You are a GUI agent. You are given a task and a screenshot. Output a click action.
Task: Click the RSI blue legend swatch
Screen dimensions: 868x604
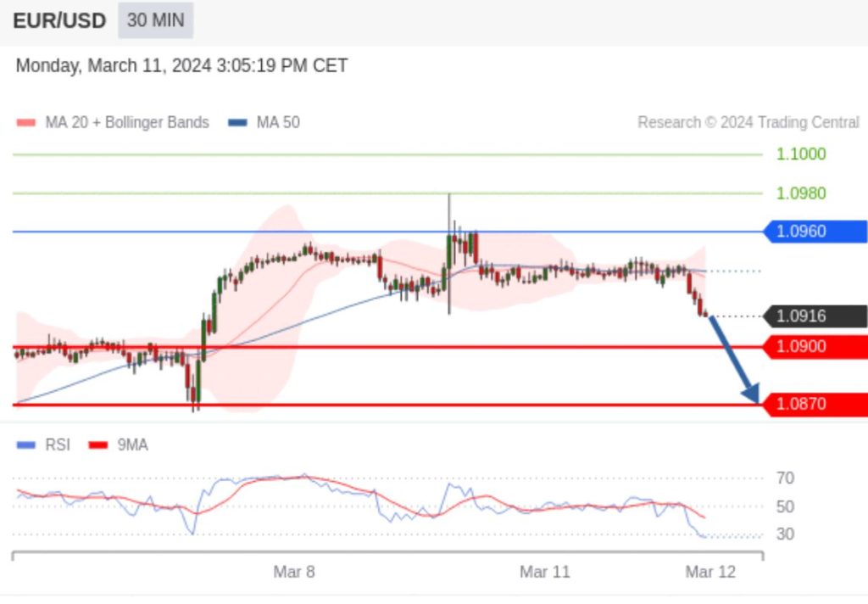[26, 445]
